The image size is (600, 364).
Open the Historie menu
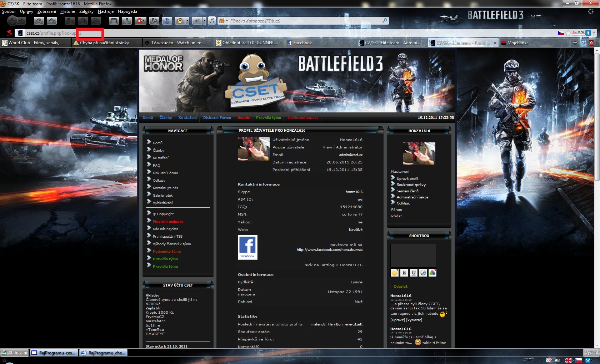(68, 11)
